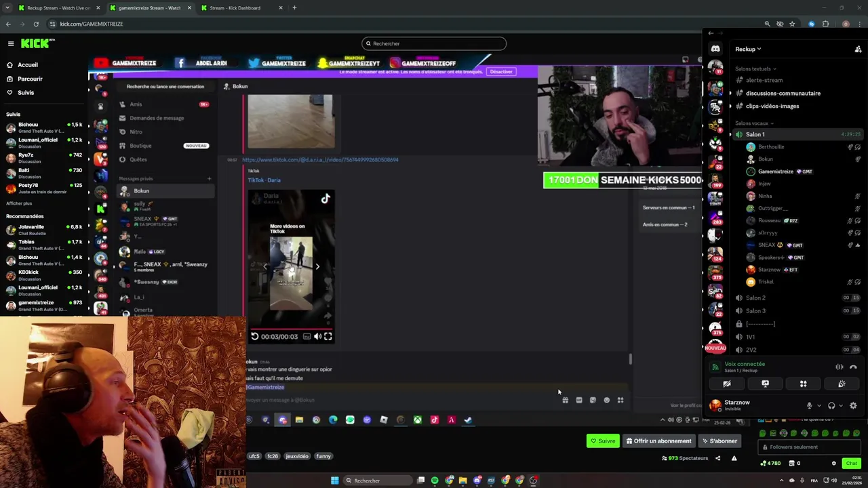The width and height of the screenshot is (868, 488).
Task: Open a new browser tab
Action: tap(294, 7)
